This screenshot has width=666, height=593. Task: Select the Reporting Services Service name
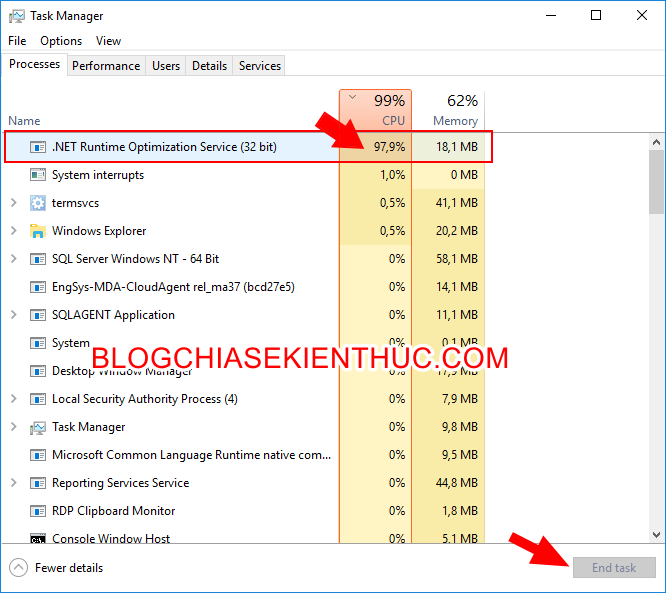point(120,483)
